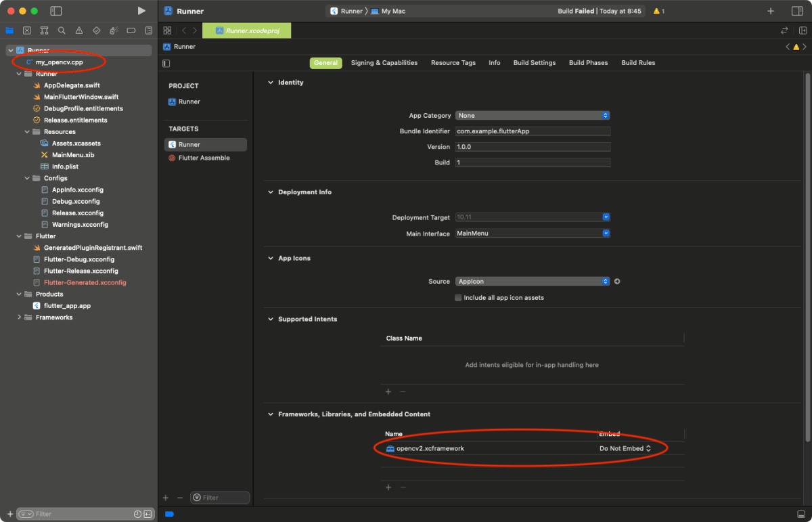
Task: Go forward in editor history
Action: (x=195, y=30)
